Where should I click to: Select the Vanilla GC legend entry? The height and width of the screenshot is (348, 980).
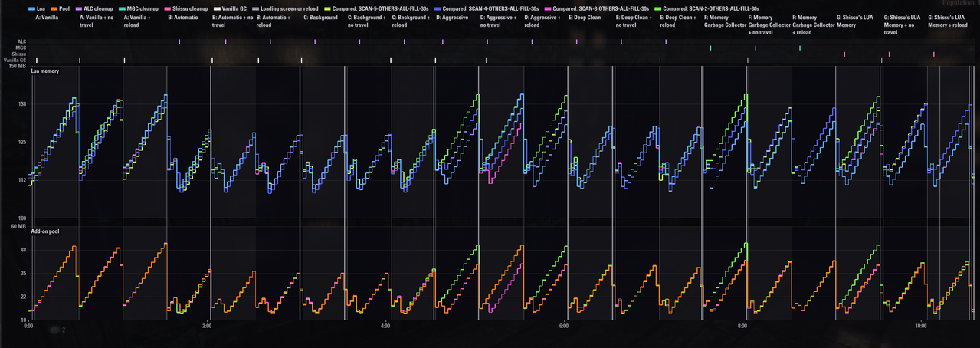click(230, 8)
